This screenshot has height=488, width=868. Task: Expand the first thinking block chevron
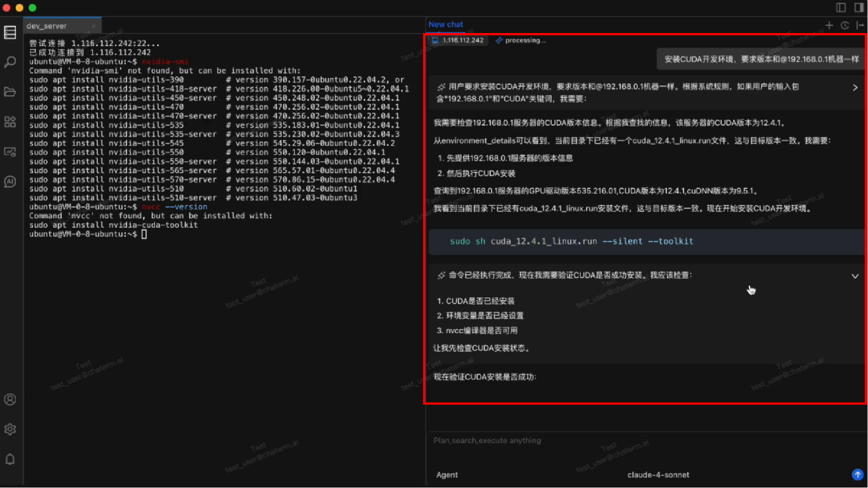[x=855, y=87]
